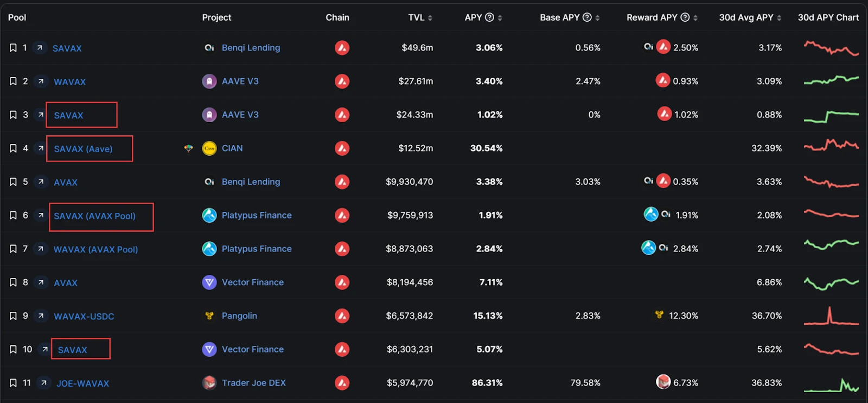Open external link arrow for JOE-WAVAX

[44, 383]
